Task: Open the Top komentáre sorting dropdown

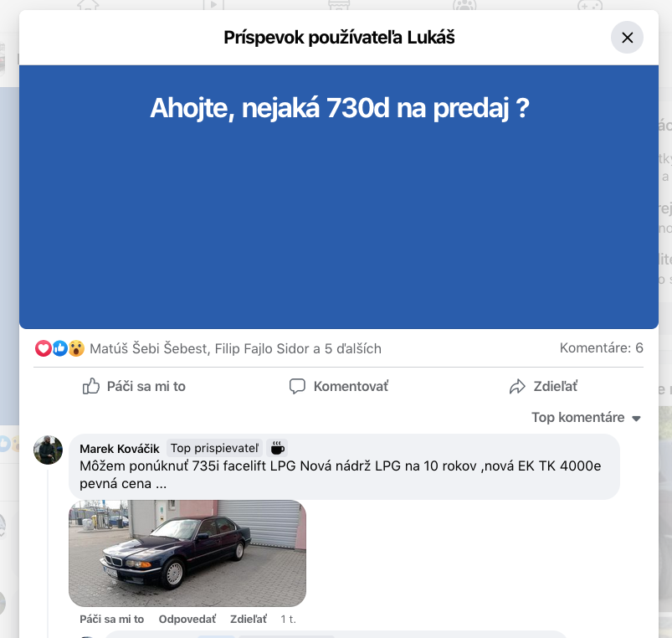Action: pyautogui.click(x=586, y=417)
